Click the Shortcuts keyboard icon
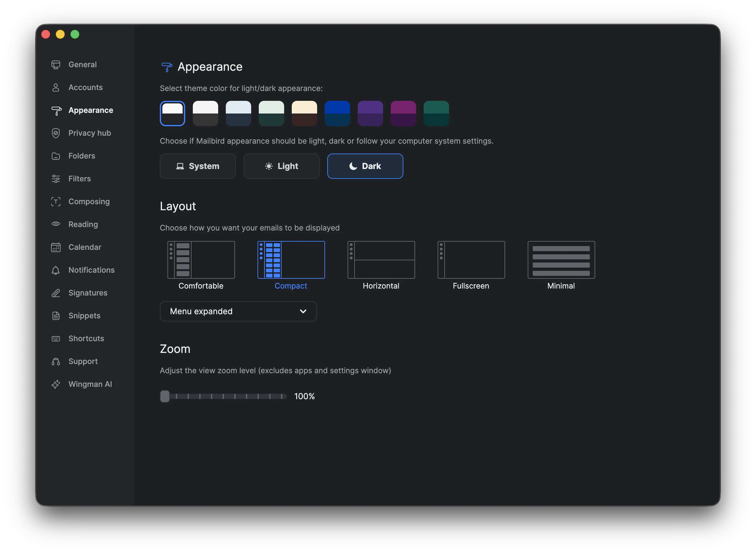 pyautogui.click(x=56, y=339)
